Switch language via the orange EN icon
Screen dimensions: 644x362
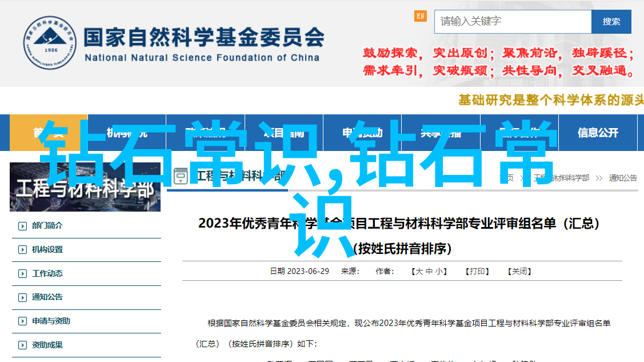420,16
